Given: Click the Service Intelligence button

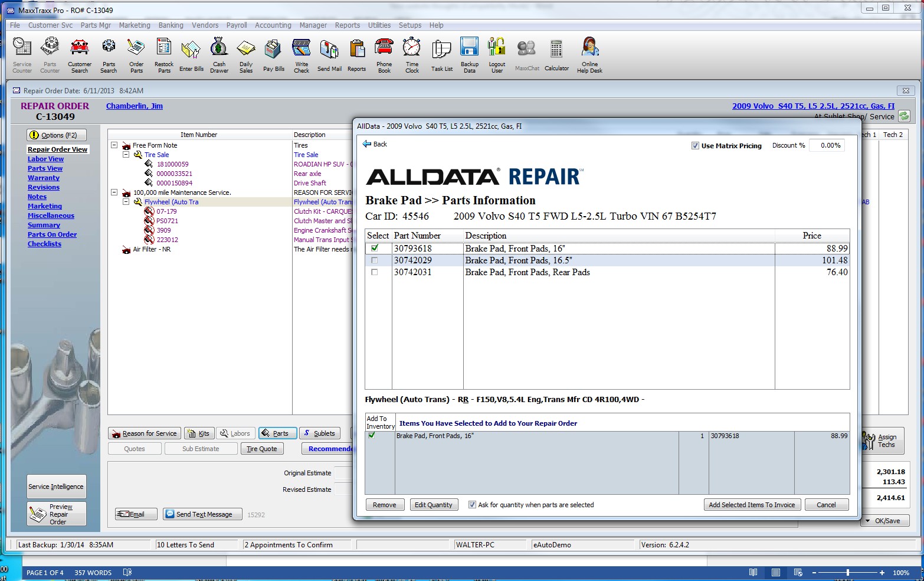Looking at the screenshot, I should [56, 487].
